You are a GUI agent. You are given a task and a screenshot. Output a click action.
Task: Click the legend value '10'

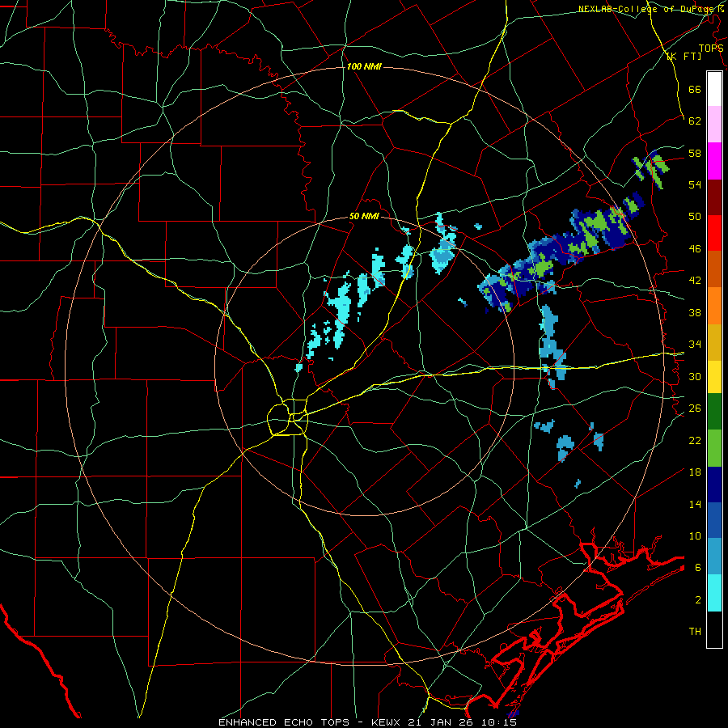(695, 535)
